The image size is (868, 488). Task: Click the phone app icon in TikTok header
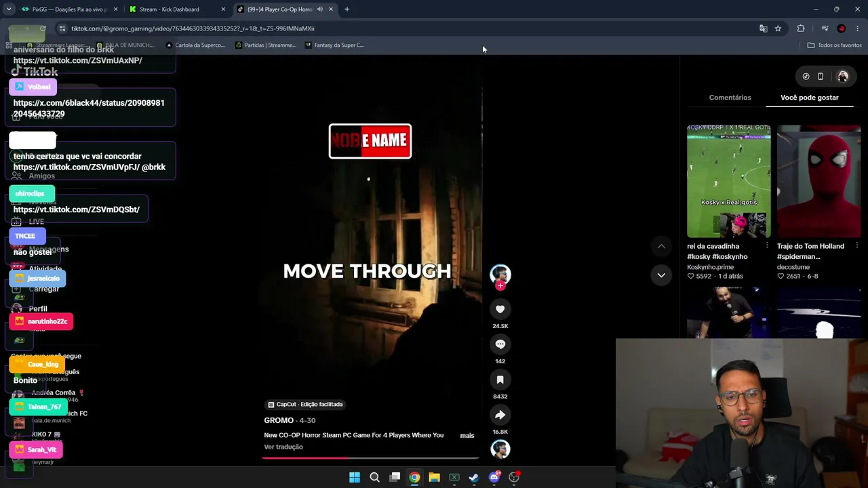click(821, 77)
